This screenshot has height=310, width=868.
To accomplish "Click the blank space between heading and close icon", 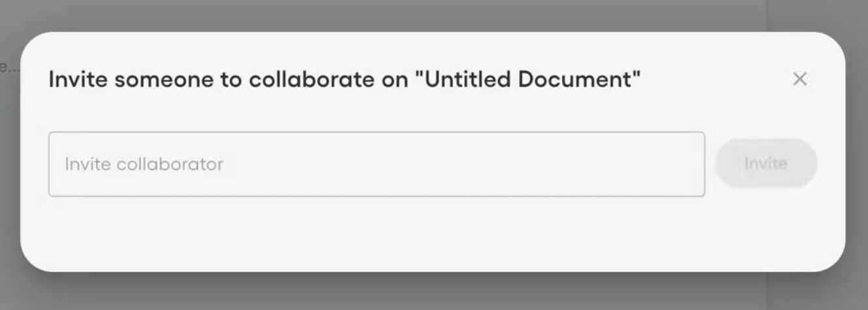I will tap(716, 80).
